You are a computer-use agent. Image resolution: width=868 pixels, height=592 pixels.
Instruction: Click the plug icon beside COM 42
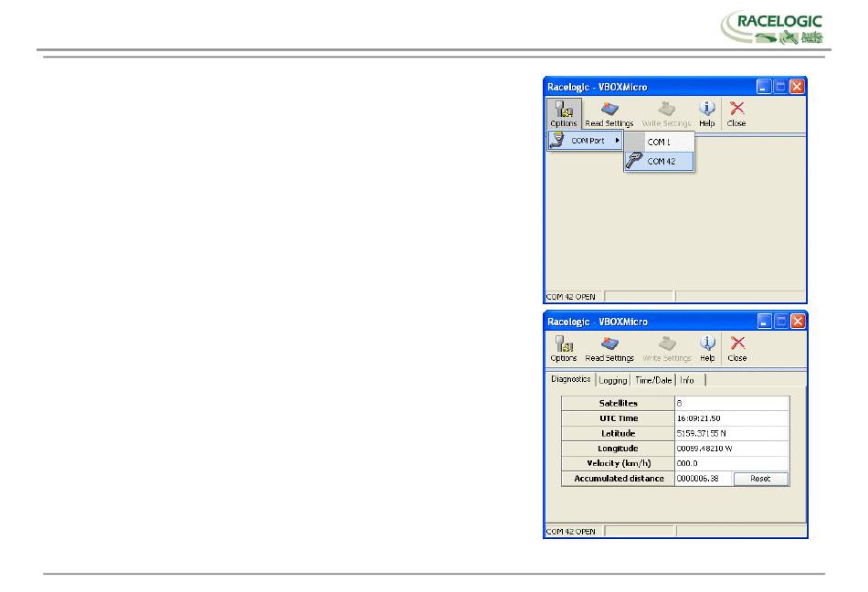(634, 161)
